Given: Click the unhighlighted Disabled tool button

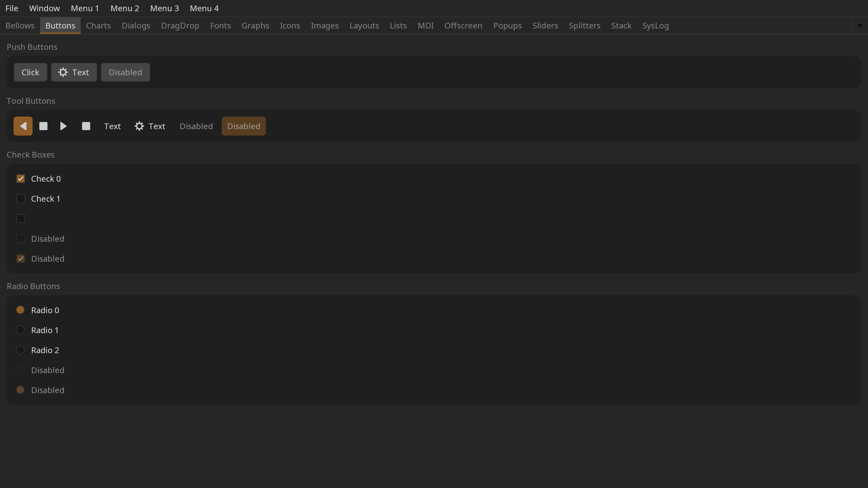Looking at the screenshot, I should (196, 126).
